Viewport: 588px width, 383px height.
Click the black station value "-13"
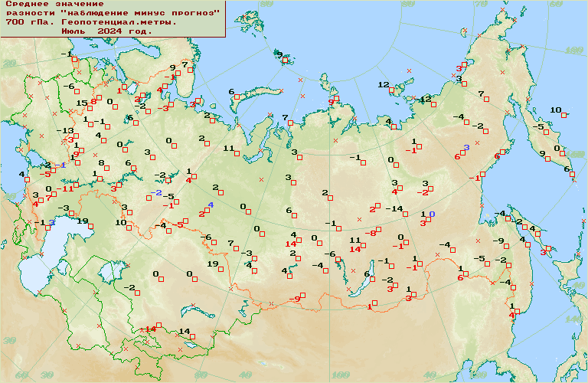(65, 131)
